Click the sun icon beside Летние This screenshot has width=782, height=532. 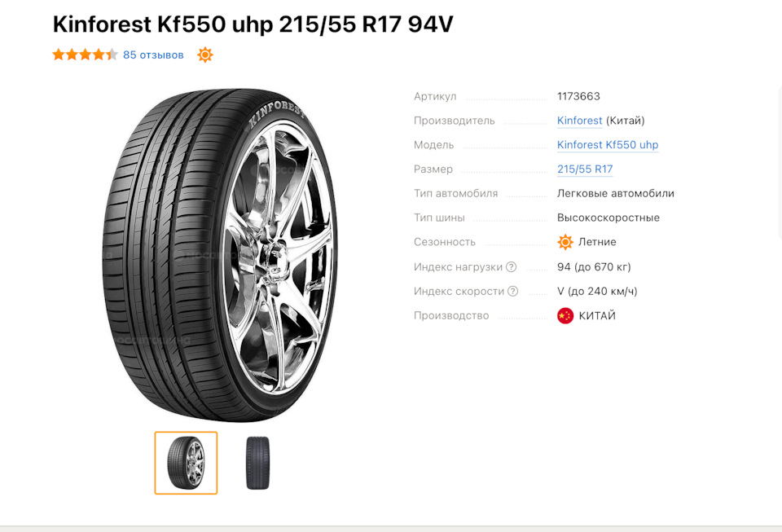pos(565,242)
